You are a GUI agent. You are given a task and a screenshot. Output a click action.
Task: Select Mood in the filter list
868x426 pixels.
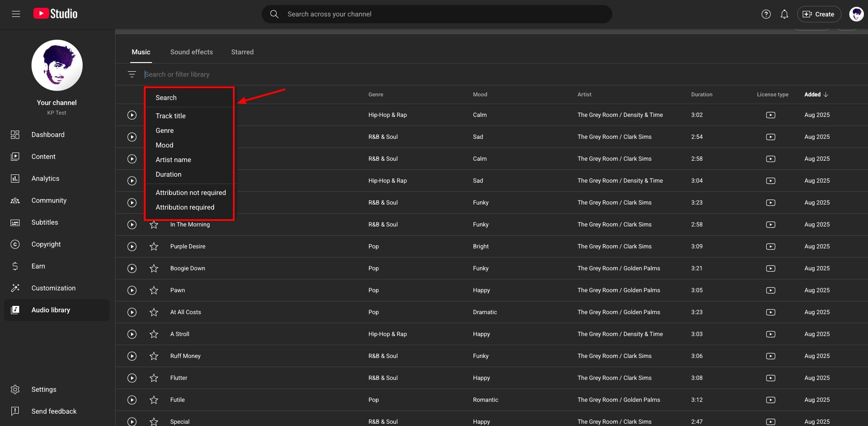(164, 145)
